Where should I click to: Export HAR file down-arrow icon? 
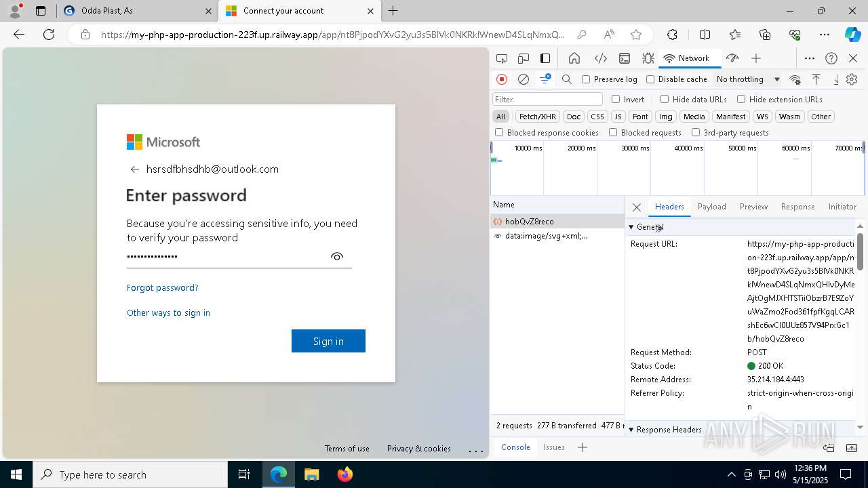point(836,79)
